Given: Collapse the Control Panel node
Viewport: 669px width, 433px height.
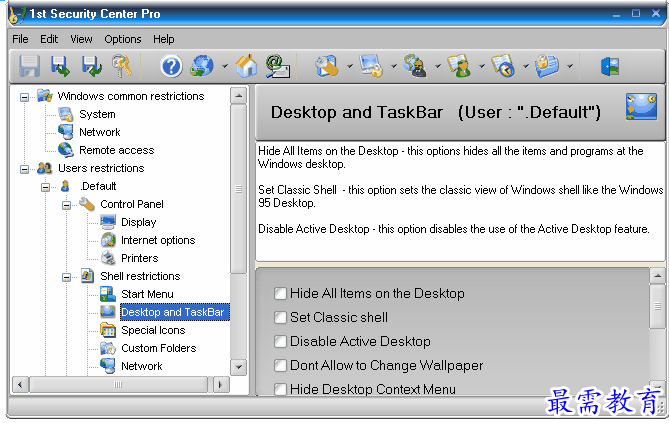Looking at the screenshot, I should pos(67,205).
